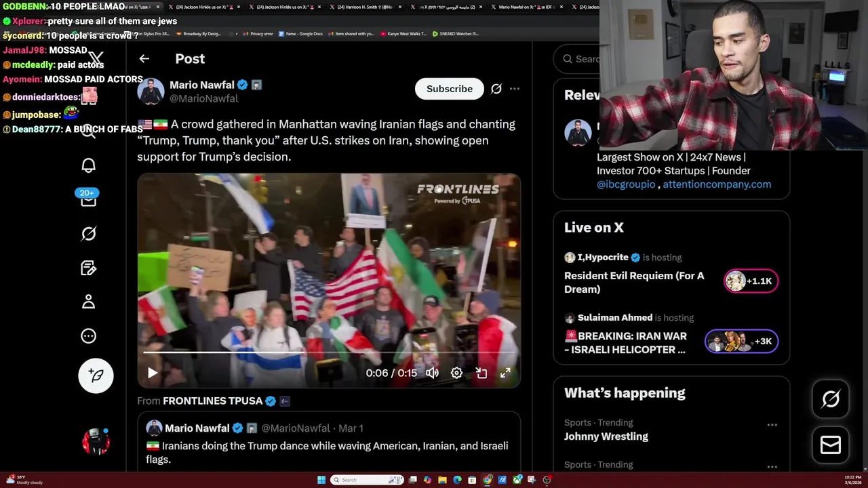Image resolution: width=868 pixels, height=488 pixels.
Task: Play the video in the post
Action: click(x=153, y=373)
